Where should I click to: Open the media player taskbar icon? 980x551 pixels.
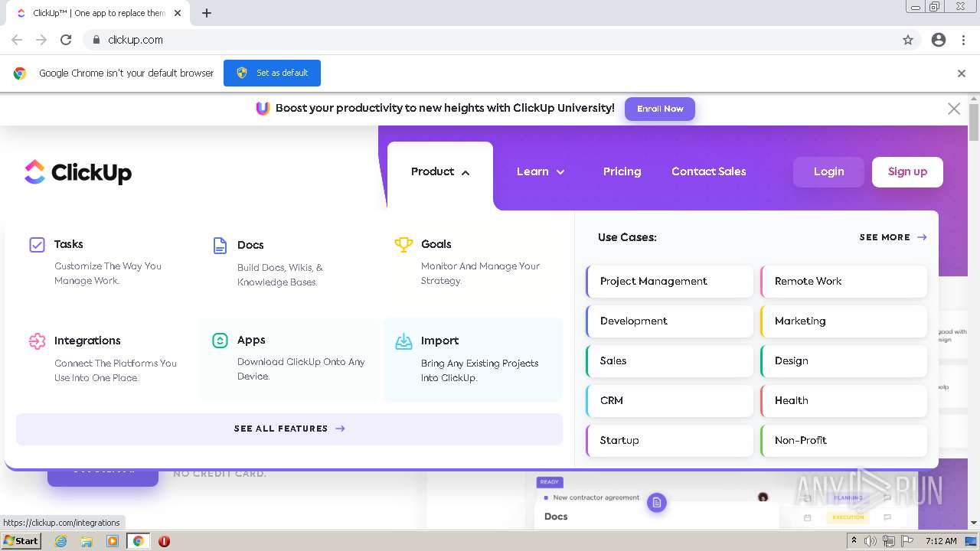(113, 541)
